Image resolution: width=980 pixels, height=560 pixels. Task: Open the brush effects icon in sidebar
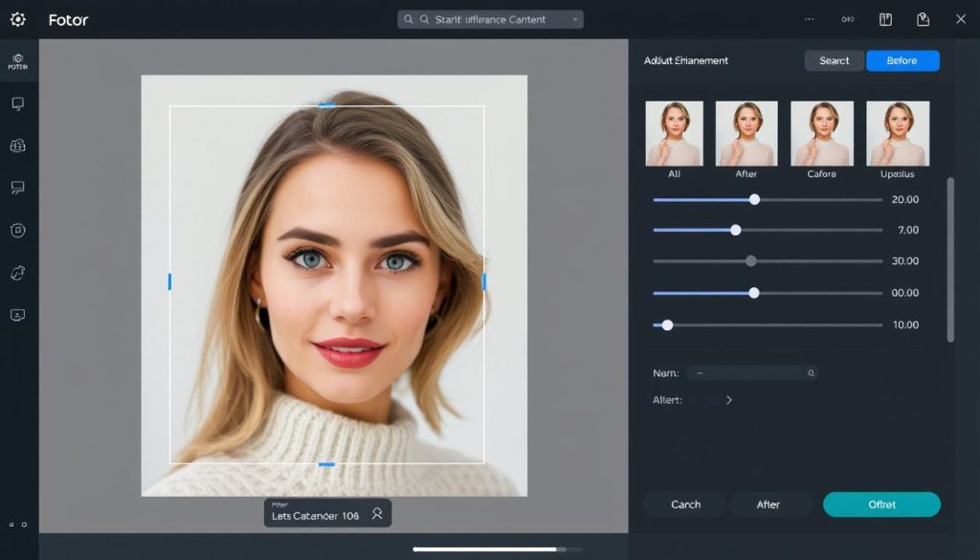click(x=17, y=272)
